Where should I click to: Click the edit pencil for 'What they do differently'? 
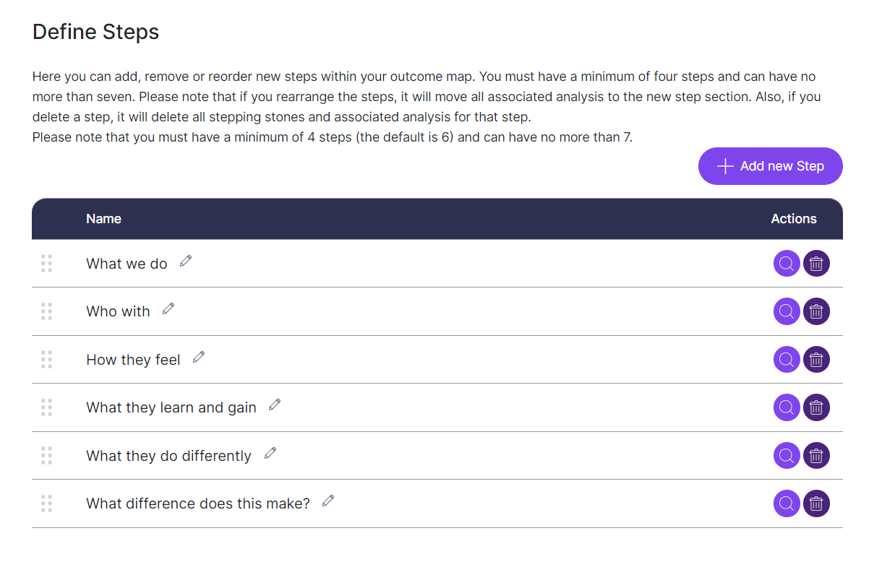(270, 453)
